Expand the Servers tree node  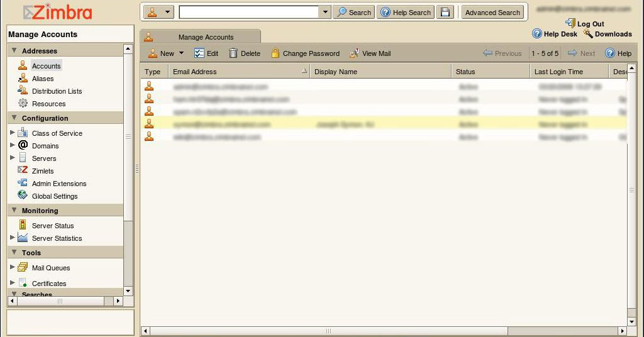click(x=13, y=157)
